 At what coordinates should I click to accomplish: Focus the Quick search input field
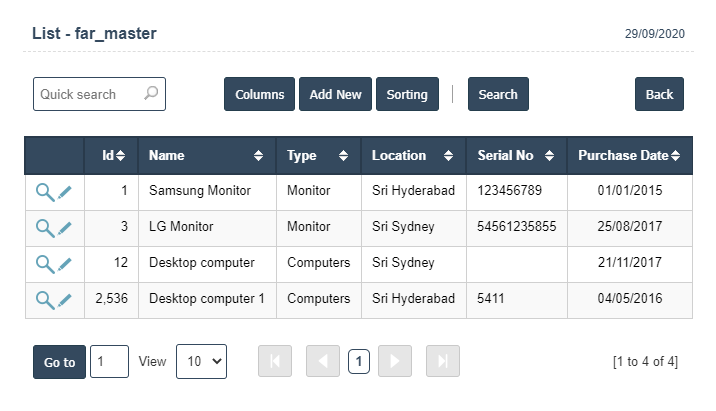point(88,94)
